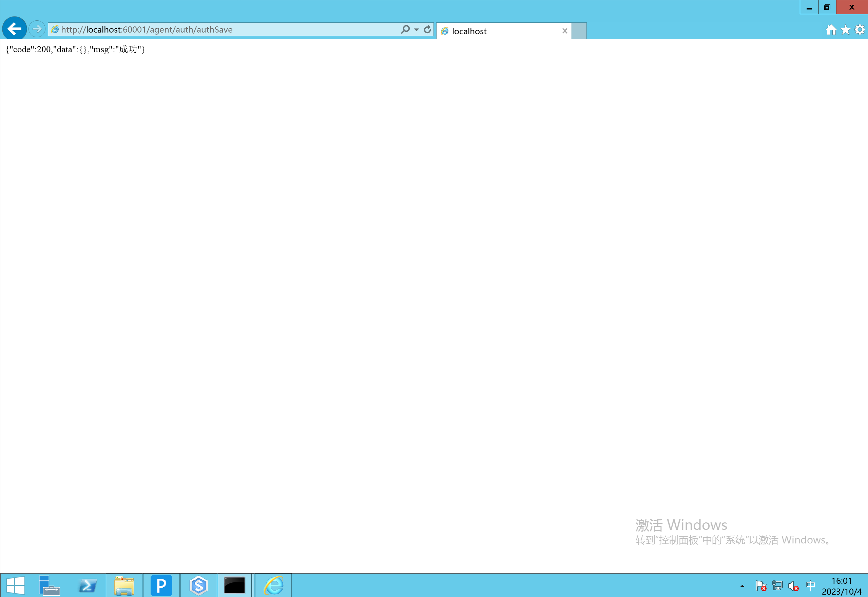Click the browser Back arrow button
The image size is (868, 597).
[x=14, y=28]
